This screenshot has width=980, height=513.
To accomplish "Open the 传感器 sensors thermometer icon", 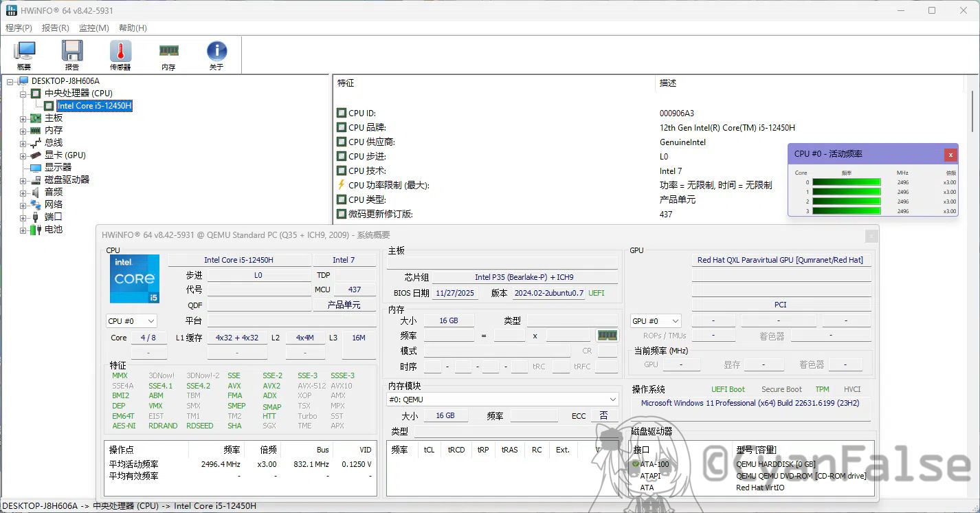I will (120, 54).
